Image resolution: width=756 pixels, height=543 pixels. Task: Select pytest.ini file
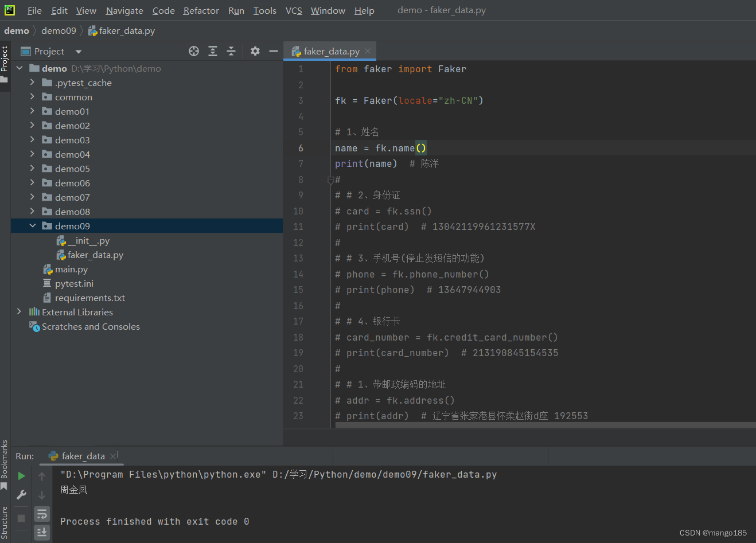pyautogui.click(x=68, y=284)
